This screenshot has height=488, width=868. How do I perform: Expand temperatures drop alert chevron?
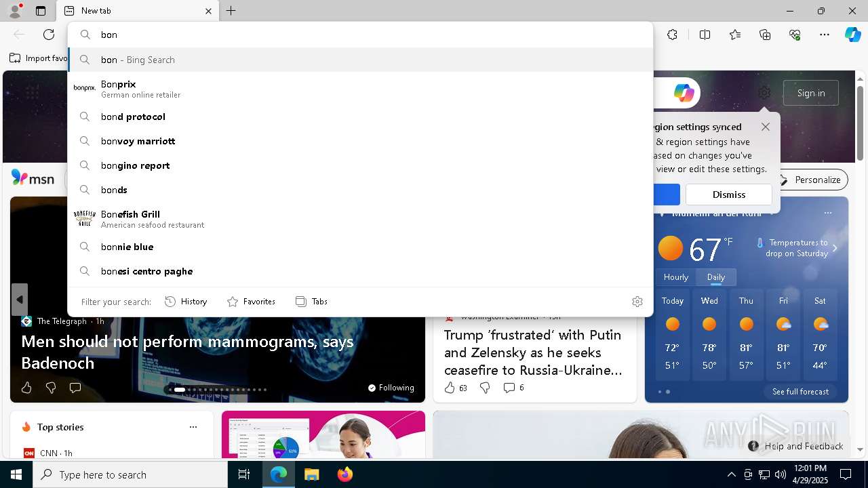click(x=835, y=248)
